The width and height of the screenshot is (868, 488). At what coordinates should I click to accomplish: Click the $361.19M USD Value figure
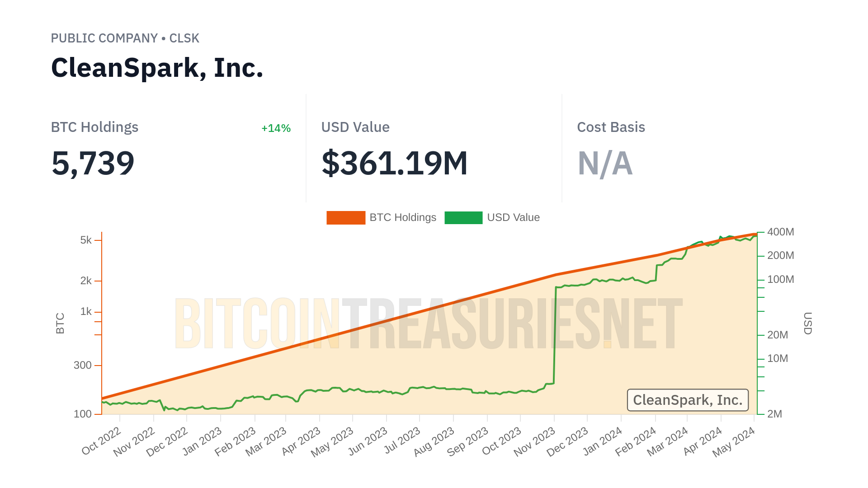[x=394, y=163]
